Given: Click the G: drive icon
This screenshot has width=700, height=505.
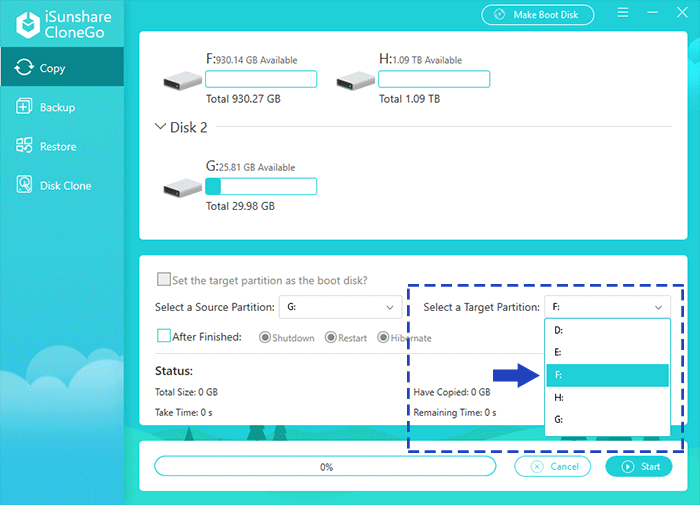Looking at the screenshot, I should click(x=183, y=188).
